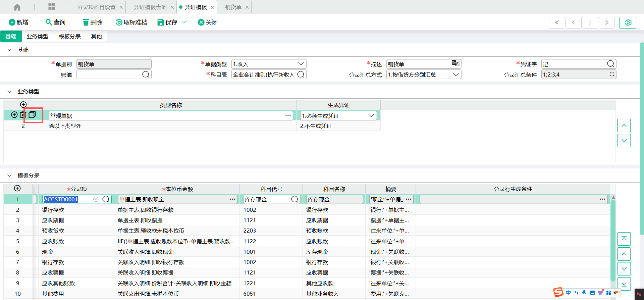Viewport: 644px width, 300px height.
Task: Open the 生成凭证 dropdown 1.必须生成凭证
Action: pyautogui.click(x=338, y=115)
